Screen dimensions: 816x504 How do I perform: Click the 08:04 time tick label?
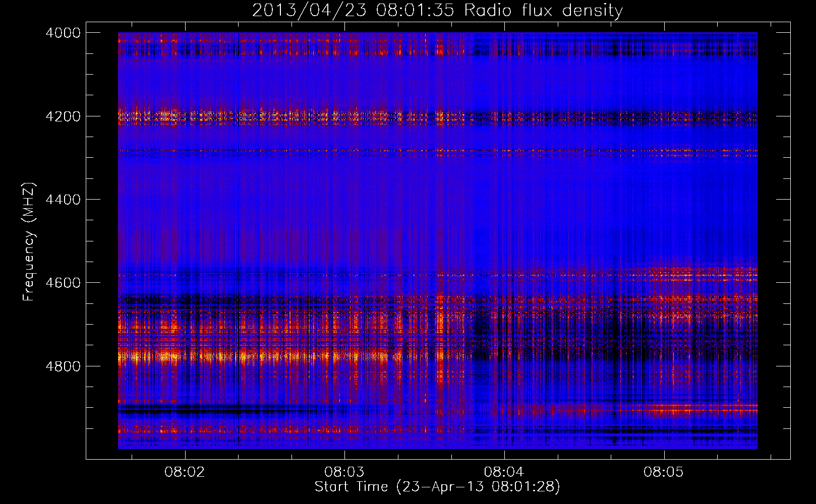tap(504, 472)
